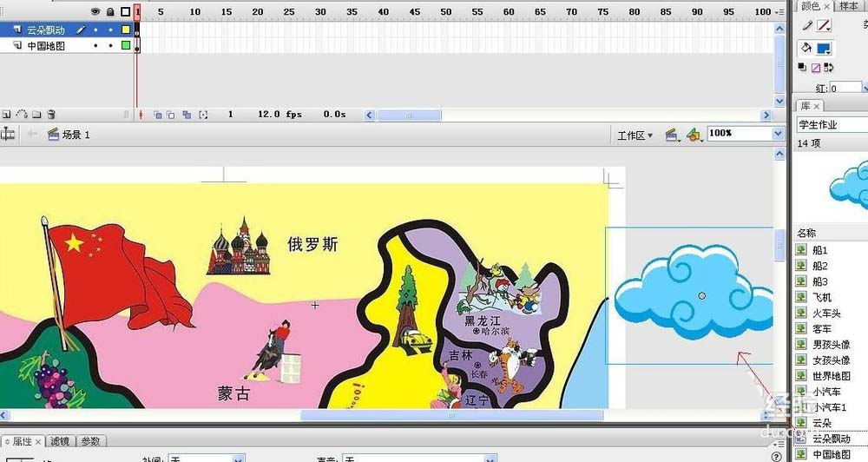This screenshot has width=868, height=462.
Task: Open the 工作区 workspace dropdown
Action: (x=635, y=135)
